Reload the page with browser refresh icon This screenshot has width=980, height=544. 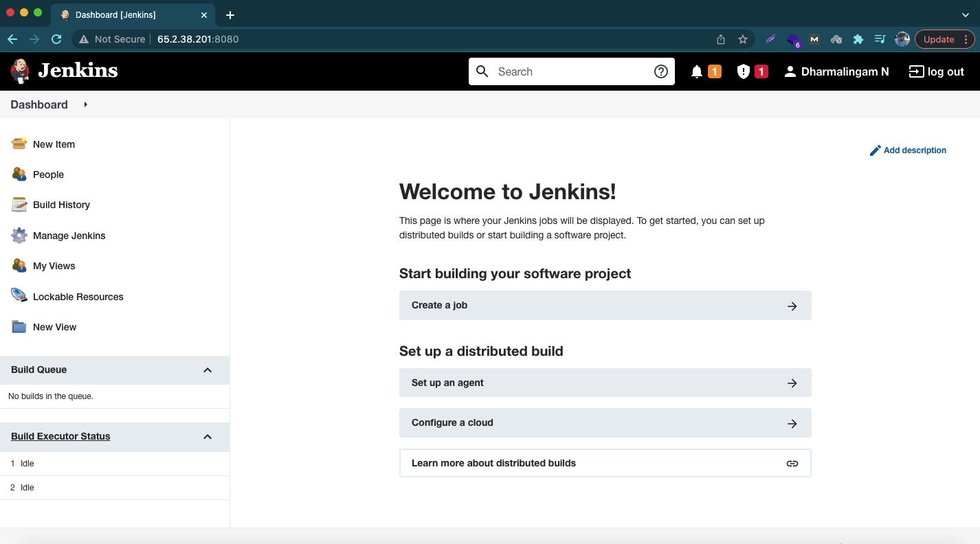(56, 39)
